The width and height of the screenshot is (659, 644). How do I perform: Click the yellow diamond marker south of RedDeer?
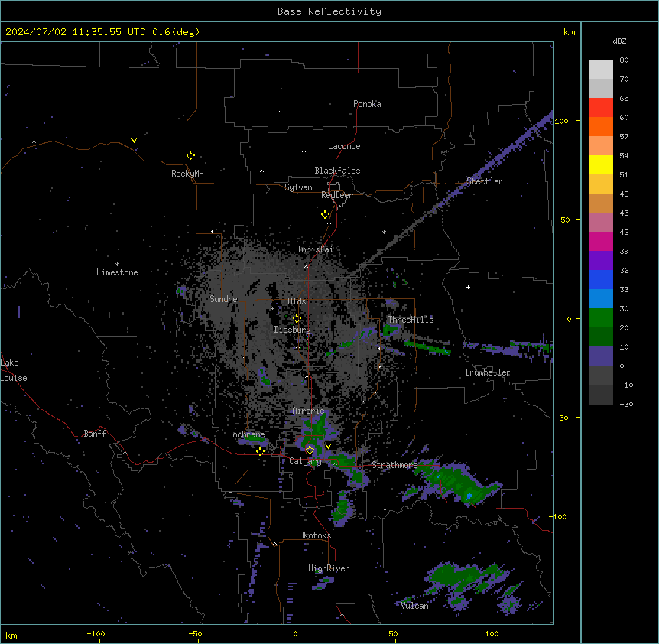(x=326, y=215)
